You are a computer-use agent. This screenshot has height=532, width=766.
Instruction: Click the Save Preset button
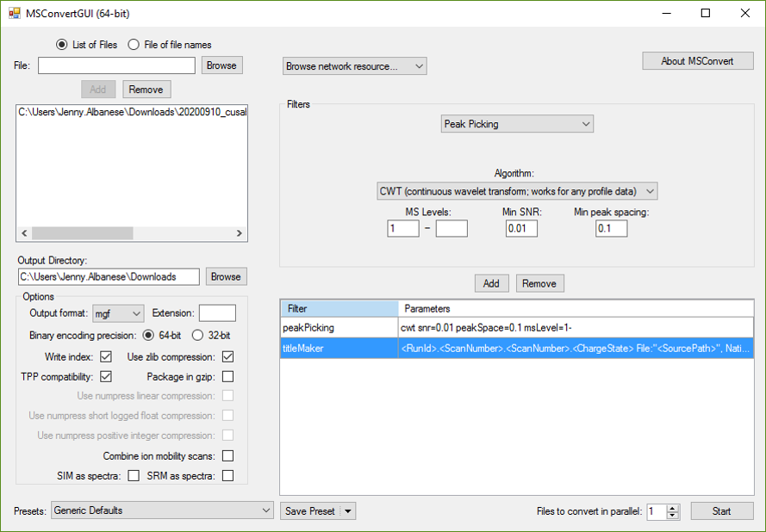click(x=311, y=511)
